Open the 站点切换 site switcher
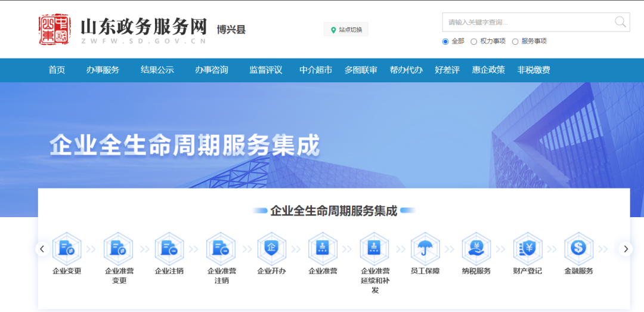Screen dimensions: 644x312 pyautogui.click(x=346, y=30)
